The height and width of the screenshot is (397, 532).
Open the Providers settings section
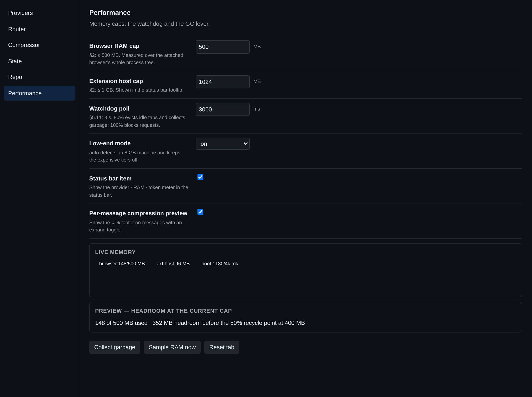click(x=39, y=13)
